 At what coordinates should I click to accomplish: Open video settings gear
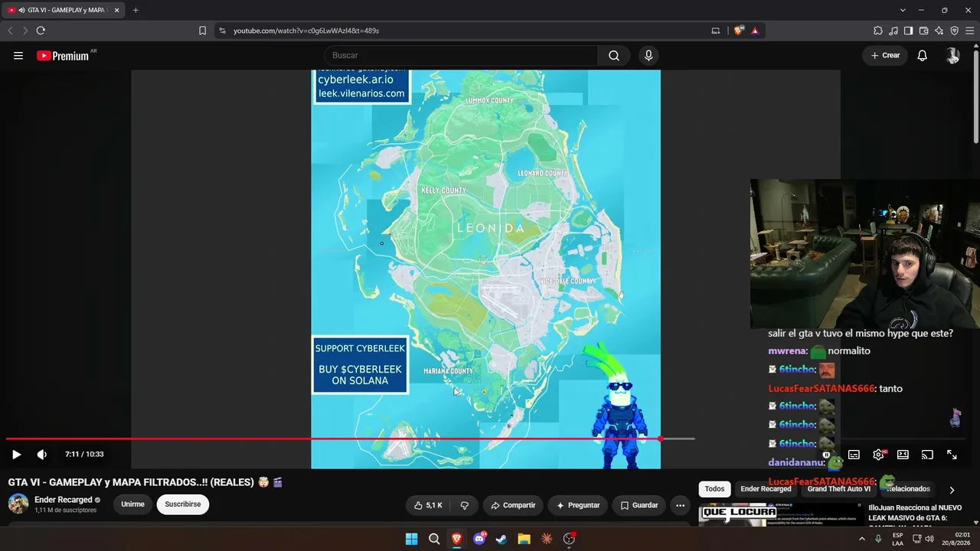tap(878, 455)
